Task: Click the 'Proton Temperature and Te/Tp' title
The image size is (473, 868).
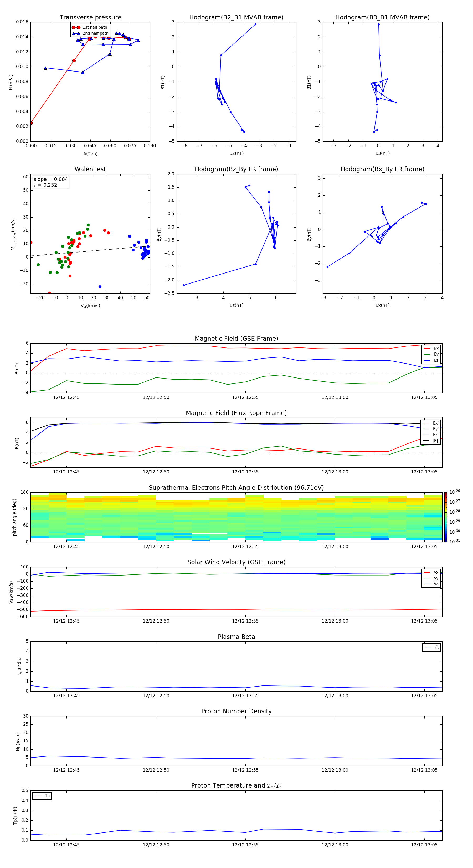Action: (x=236, y=786)
